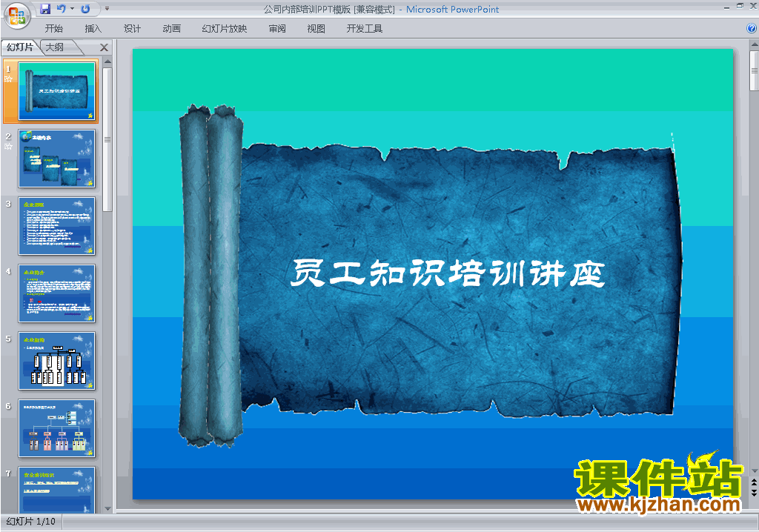Click the rolled scroll image on the slide
Image resolution: width=759 pixels, height=532 pixels.
[x=211, y=275]
